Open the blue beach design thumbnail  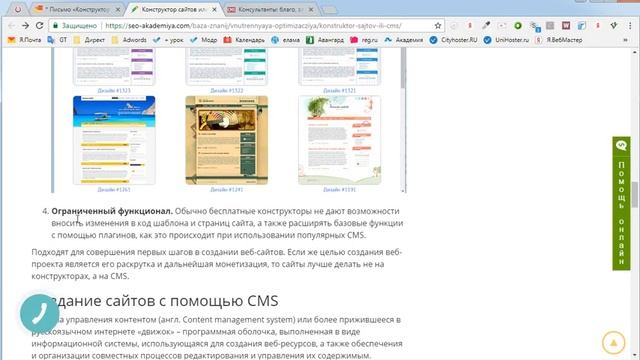click(114, 140)
